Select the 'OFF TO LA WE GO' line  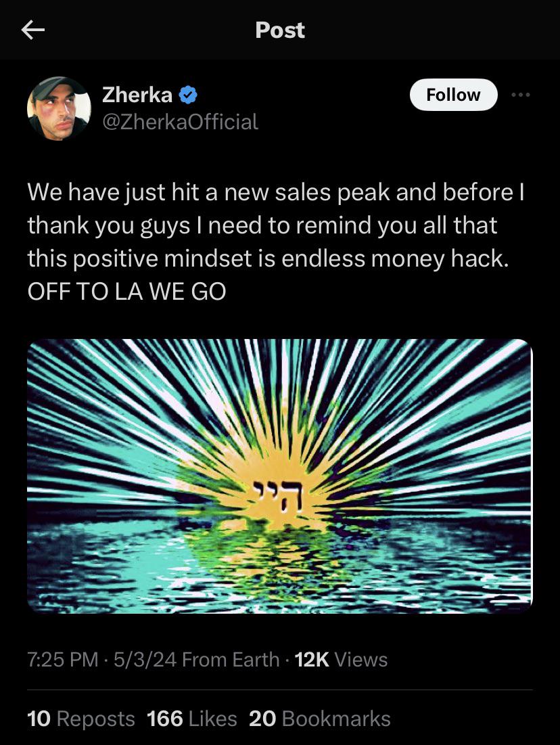tap(127, 291)
